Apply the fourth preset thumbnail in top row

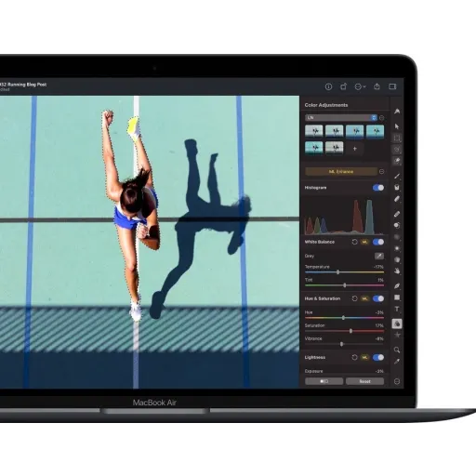tap(375, 131)
